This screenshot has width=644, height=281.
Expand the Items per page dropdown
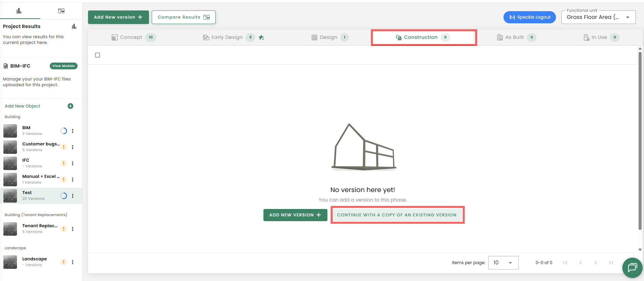point(503,263)
